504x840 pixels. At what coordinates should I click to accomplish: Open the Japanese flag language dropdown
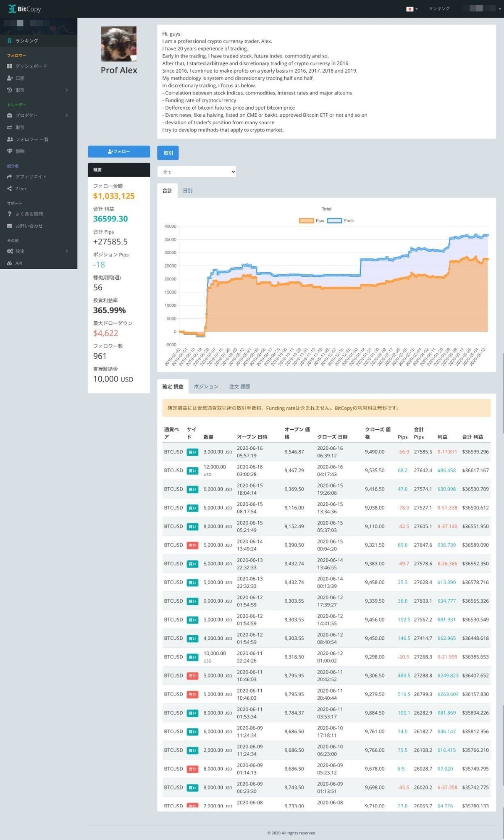(x=412, y=9)
